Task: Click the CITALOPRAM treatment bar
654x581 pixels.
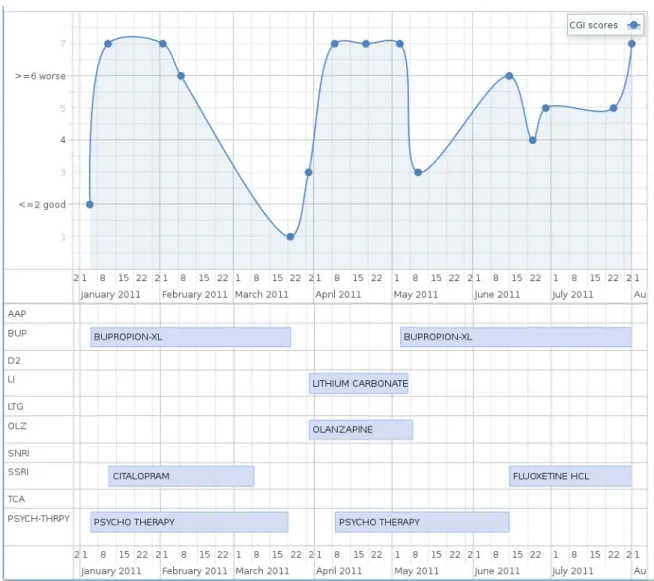Action: click(x=181, y=476)
